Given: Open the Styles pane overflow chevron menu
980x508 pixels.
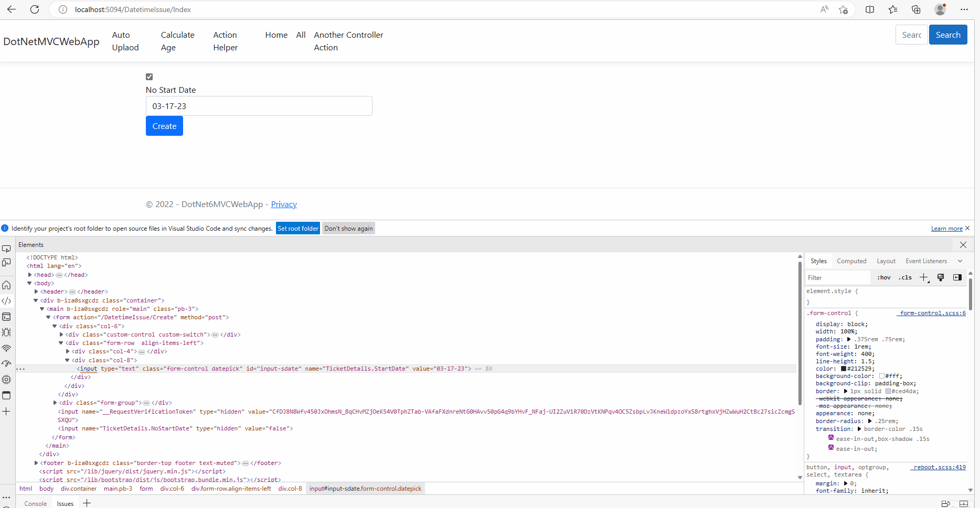Looking at the screenshot, I should (961, 261).
